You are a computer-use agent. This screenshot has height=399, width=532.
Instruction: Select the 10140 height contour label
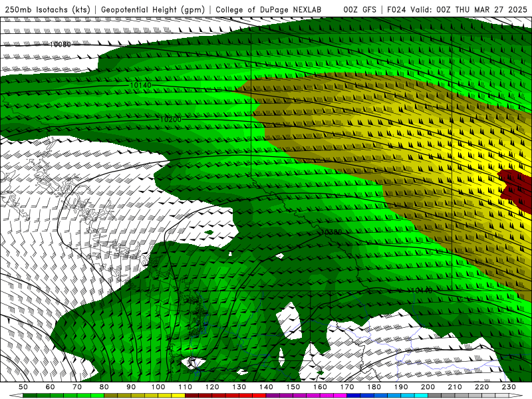tap(140, 85)
